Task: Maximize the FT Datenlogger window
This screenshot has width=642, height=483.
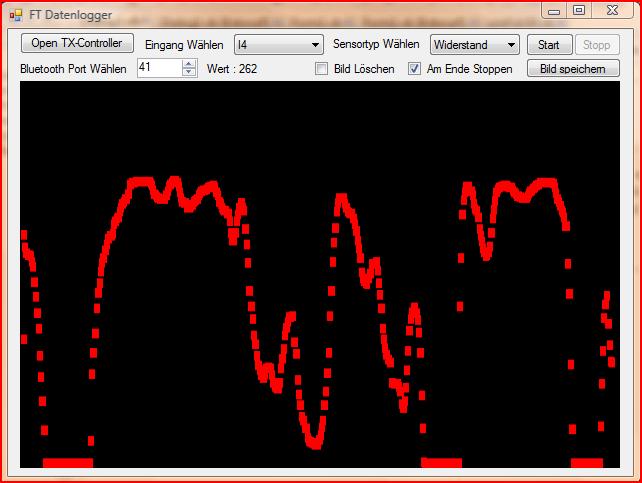Action: (x=579, y=11)
